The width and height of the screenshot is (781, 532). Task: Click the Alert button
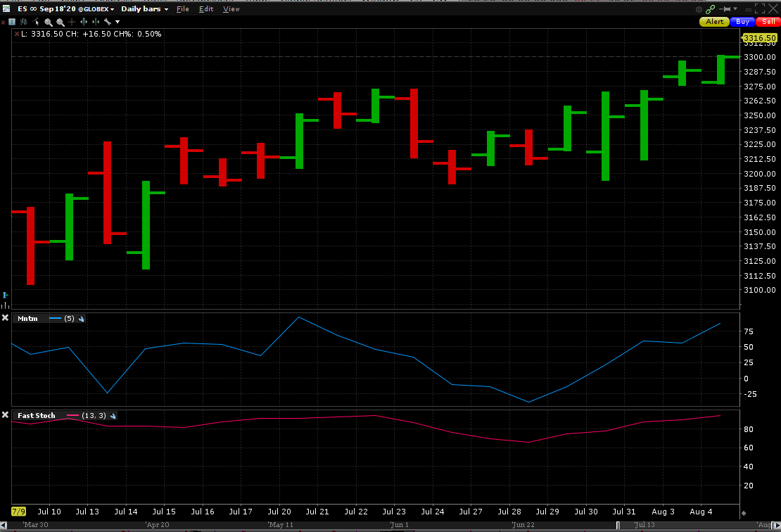[x=714, y=21]
